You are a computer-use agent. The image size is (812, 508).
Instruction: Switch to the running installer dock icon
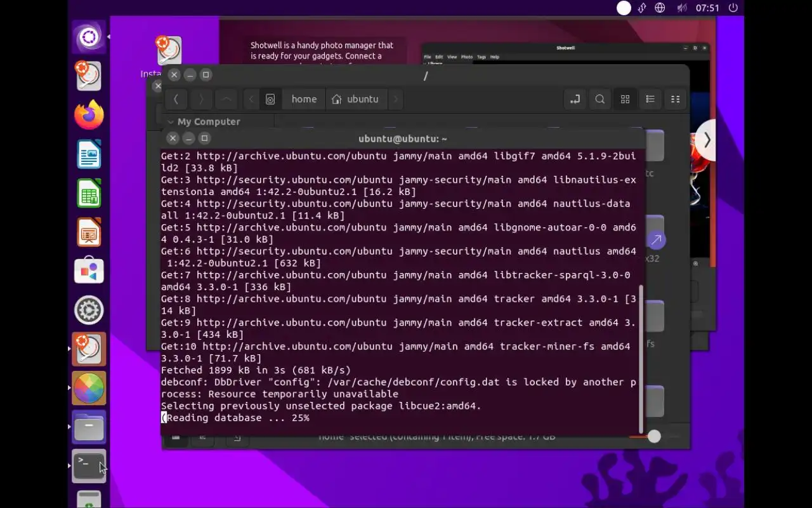point(89,349)
